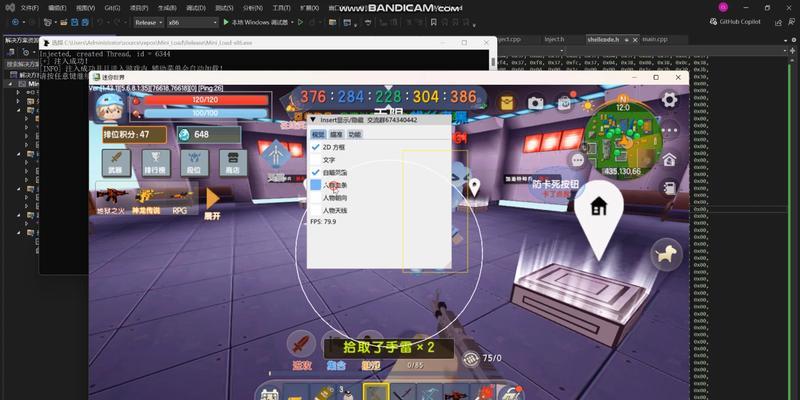Open the yellow mail envelope icon
Screen dimensions: 800x400
[506, 103]
